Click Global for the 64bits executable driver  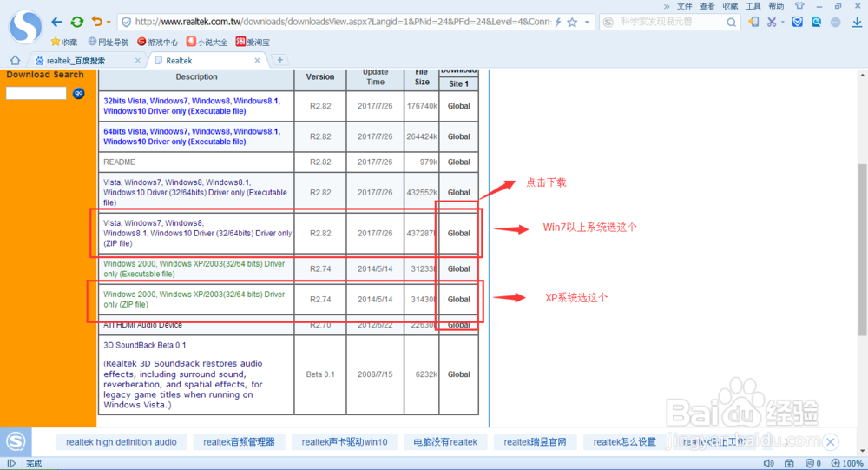[458, 136]
